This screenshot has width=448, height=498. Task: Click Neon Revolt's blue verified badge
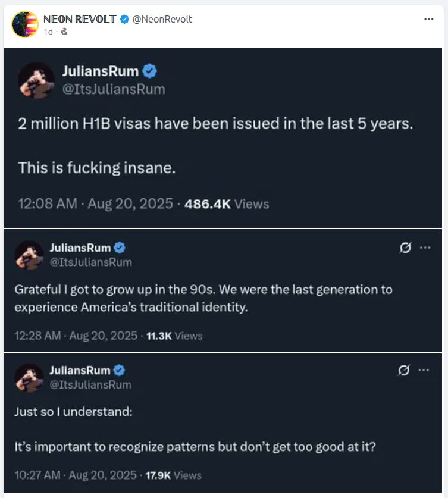click(x=124, y=19)
